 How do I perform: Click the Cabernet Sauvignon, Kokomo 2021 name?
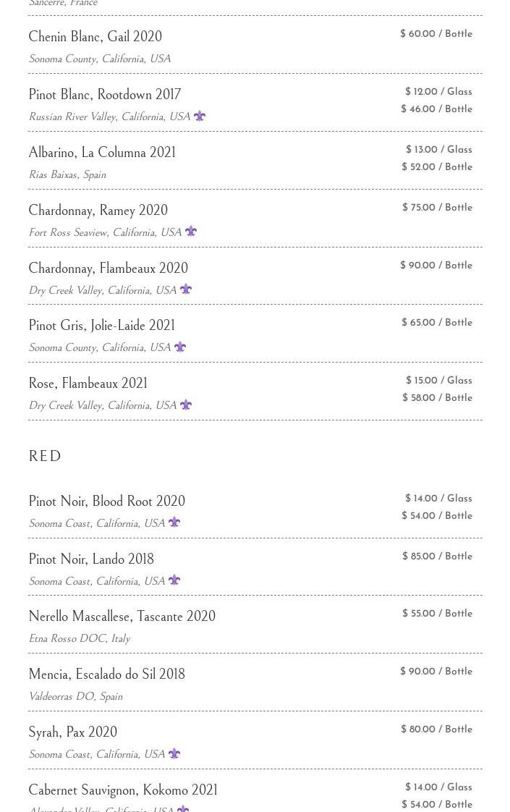pyautogui.click(x=123, y=790)
